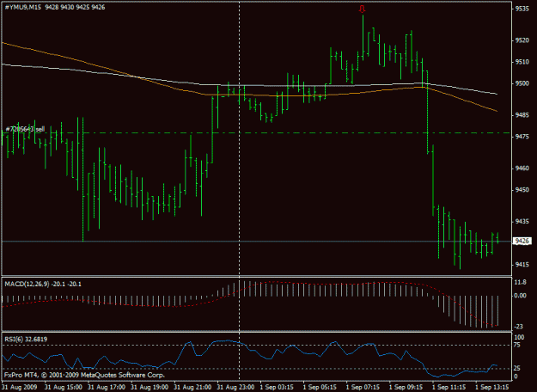
Task: Click the 0.00 value on MACD scale
Action: click(521, 296)
